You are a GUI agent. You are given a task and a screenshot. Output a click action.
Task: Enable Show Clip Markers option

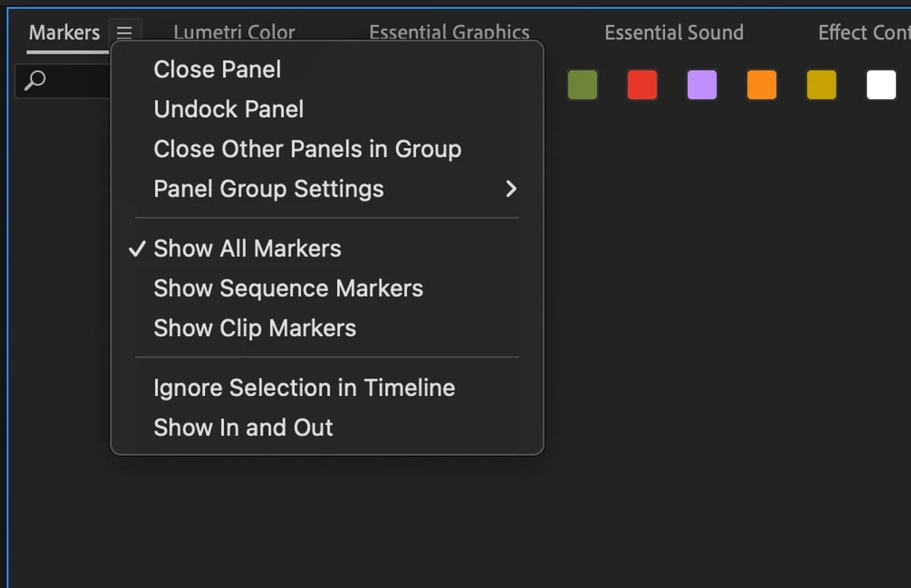pyautogui.click(x=254, y=329)
